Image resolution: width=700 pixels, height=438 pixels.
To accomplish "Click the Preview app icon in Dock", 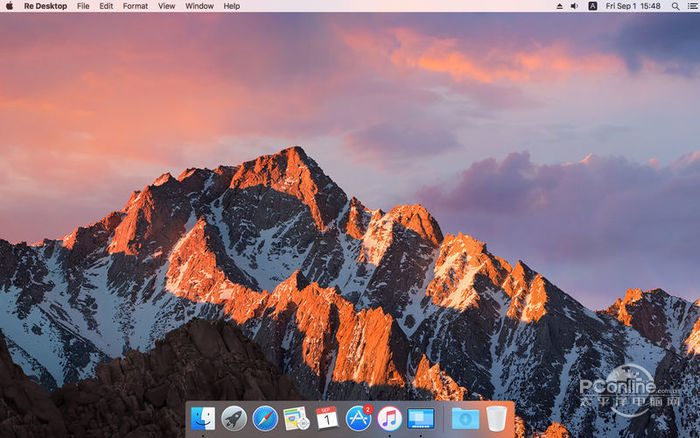I will [296, 418].
